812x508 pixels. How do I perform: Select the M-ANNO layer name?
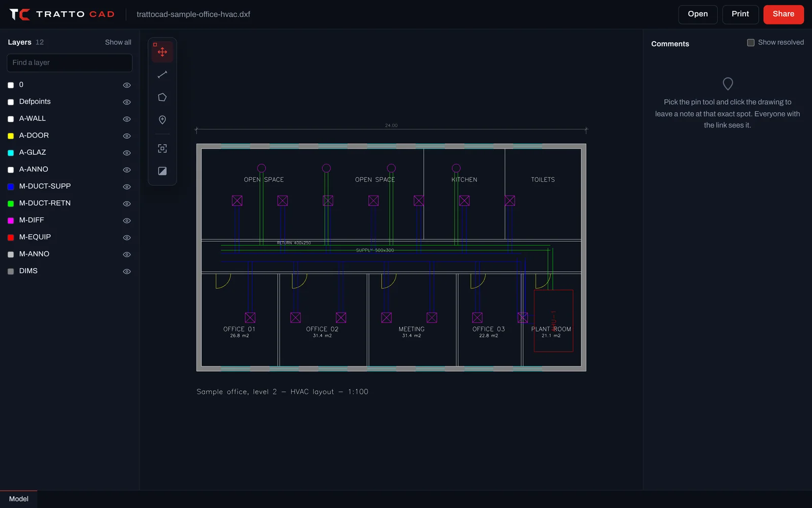35,254
